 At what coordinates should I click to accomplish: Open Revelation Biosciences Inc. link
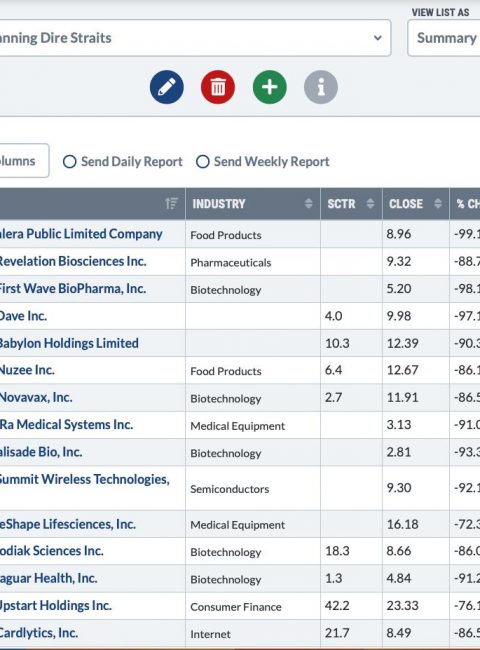click(73, 261)
